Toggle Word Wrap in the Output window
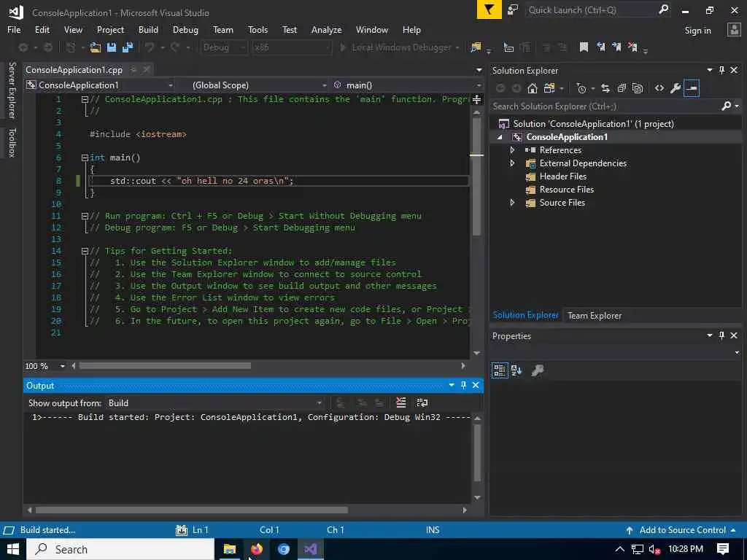The width and height of the screenshot is (747, 560). pyautogui.click(x=422, y=402)
